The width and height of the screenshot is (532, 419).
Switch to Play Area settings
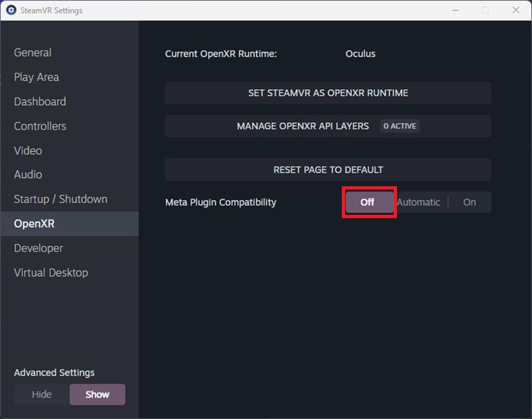click(x=37, y=77)
